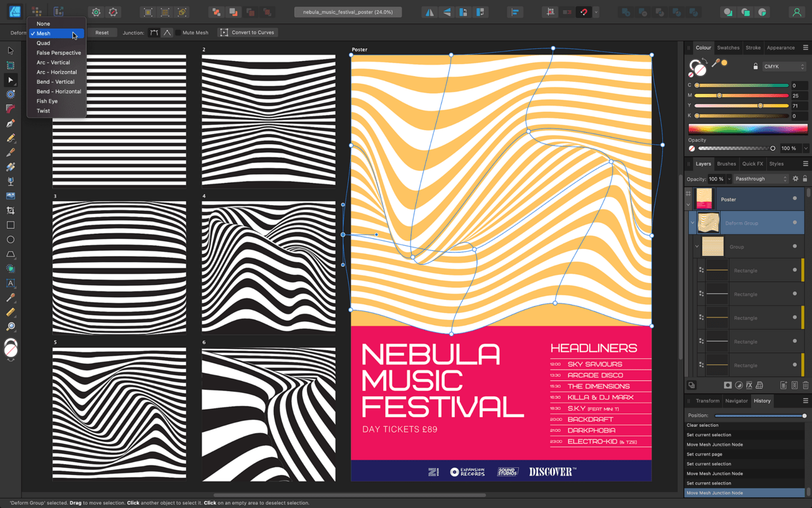The width and height of the screenshot is (812, 508).
Task: Select the Ellipse shape tool
Action: (x=10, y=239)
